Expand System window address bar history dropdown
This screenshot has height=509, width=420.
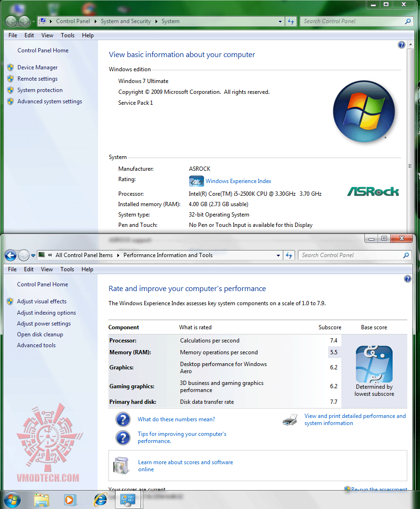pos(280,21)
